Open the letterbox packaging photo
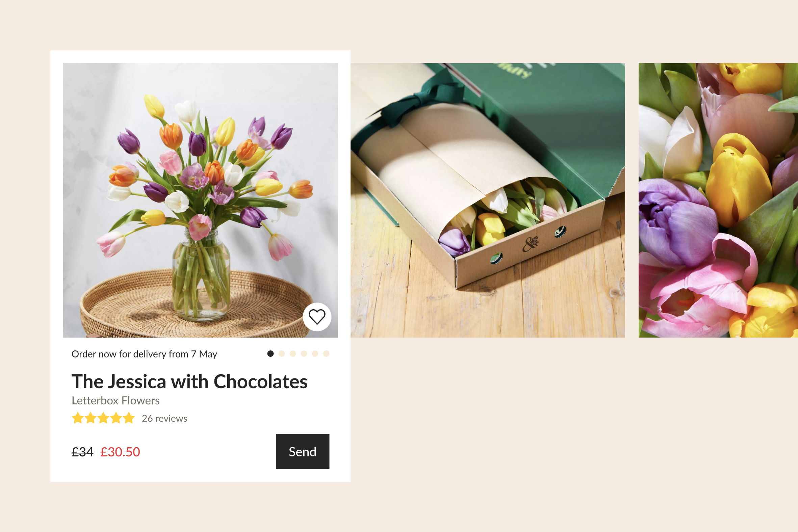The image size is (798, 532). click(x=488, y=200)
